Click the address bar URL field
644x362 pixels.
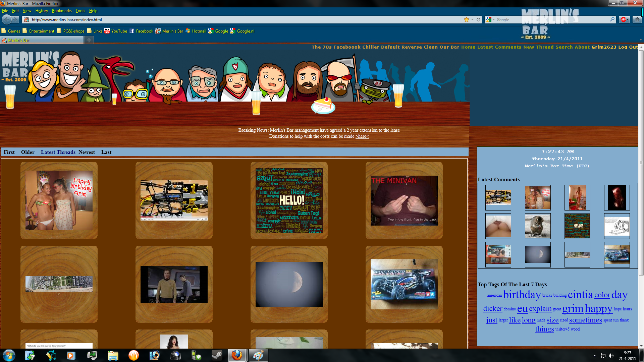pos(247,19)
